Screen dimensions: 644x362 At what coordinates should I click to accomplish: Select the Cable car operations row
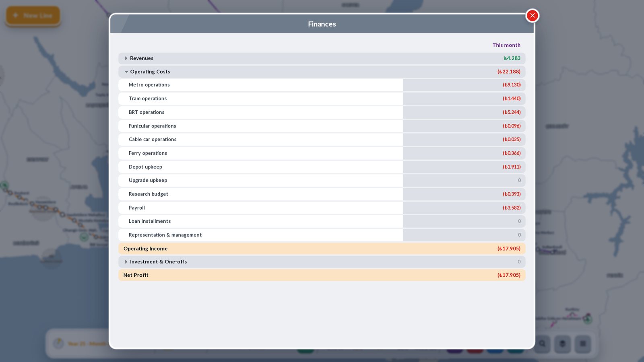click(322, 140)
